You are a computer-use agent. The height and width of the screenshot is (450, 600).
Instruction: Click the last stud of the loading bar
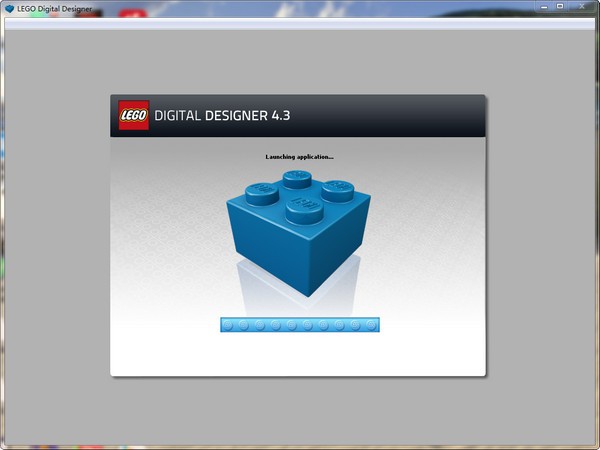372,324
